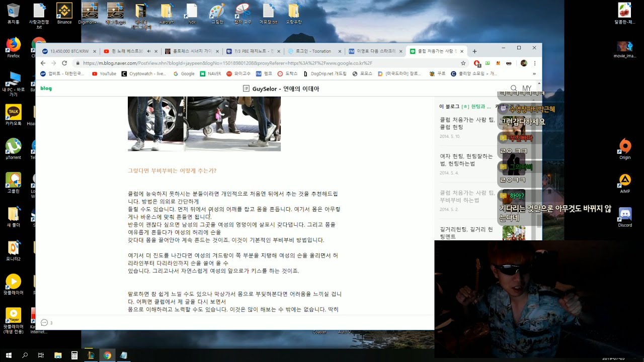Open Task View on the taskbar
This screenshot has width=644, height=362.
(x=41, y=355)
